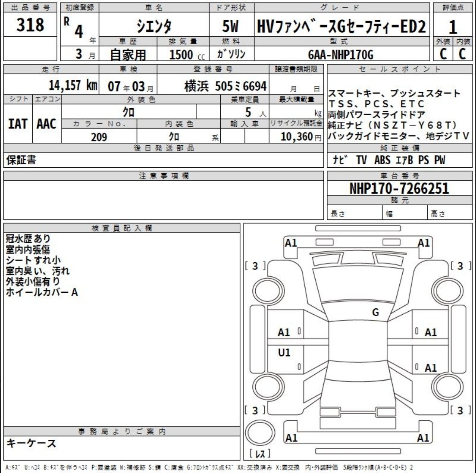The width and height of the screenshot is (476, 473).
Task: Click inspection date 07年03月
Action: point(131,87)
